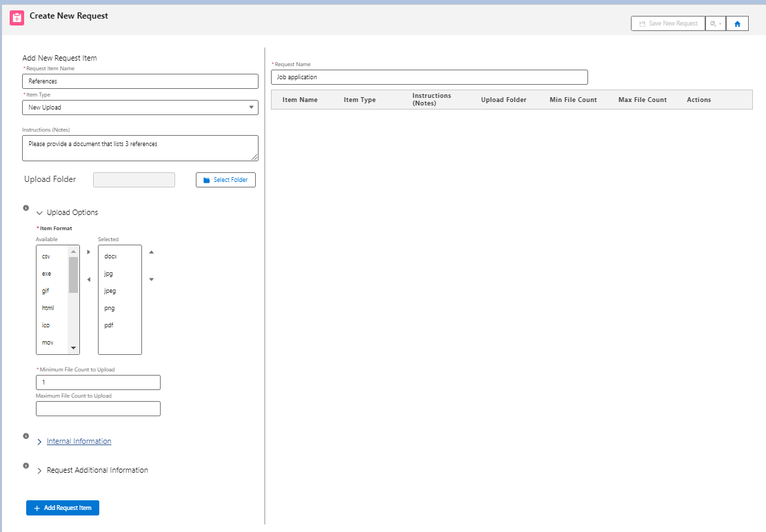The width and height of the screenshot is (766, 532).
Task: Open the save options dropdown arrow next to Save New Request
Action: coord(716,23)
